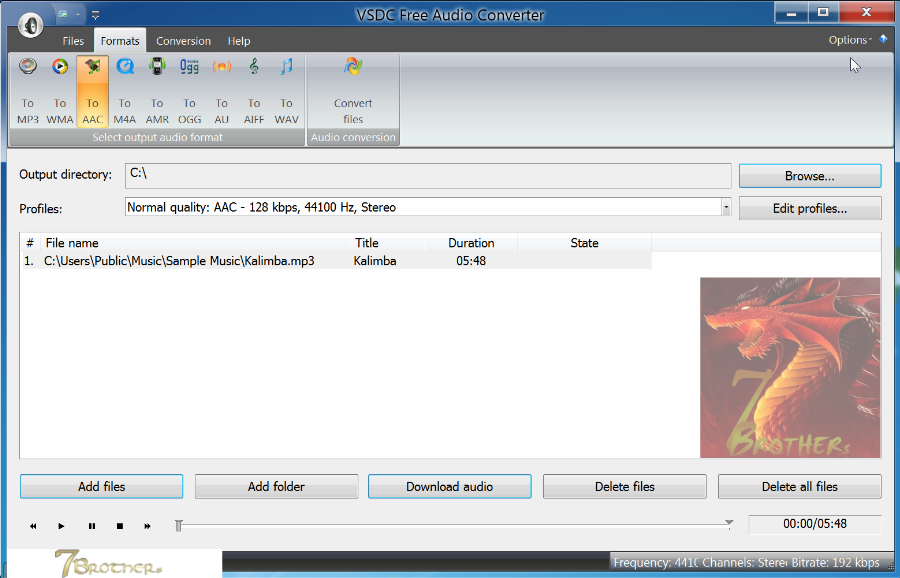Choose the To AMR output format
900x578 pixels.
click(157, 91)
